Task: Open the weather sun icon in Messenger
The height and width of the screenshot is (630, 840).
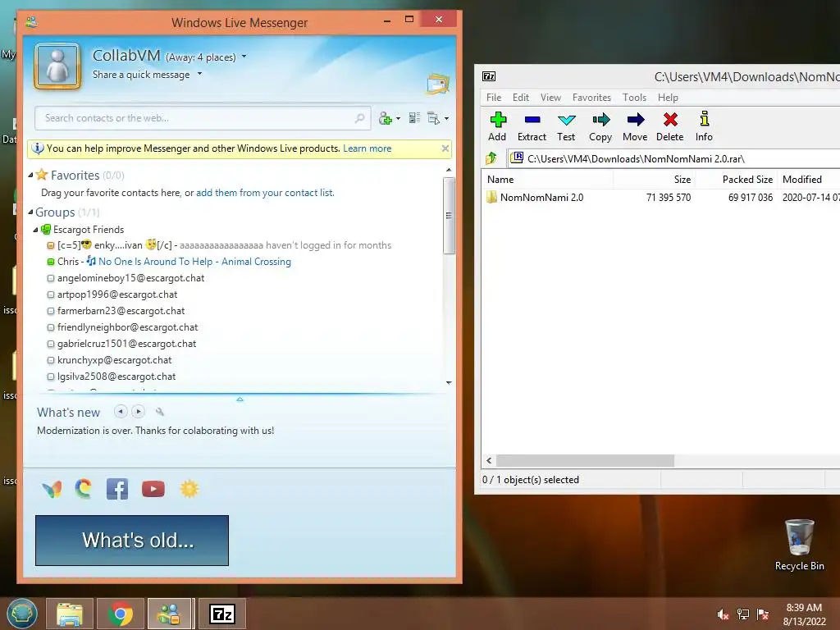Action: pos(189,489)
